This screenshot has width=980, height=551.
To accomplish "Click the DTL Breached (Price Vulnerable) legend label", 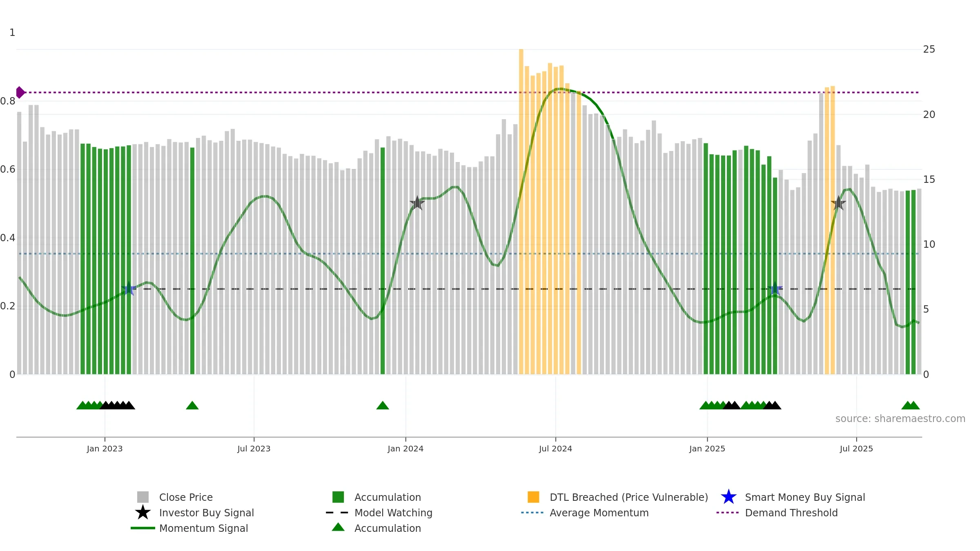I will point(629,497).
